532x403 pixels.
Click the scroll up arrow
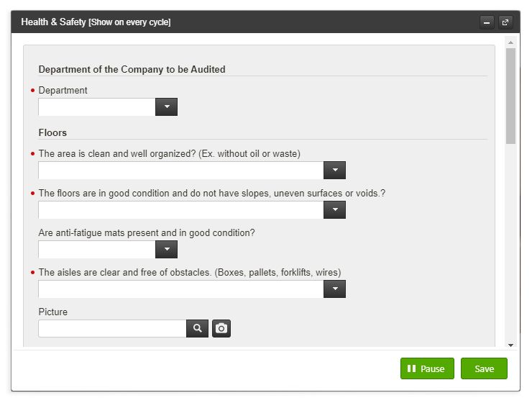(x=511, y=42)
